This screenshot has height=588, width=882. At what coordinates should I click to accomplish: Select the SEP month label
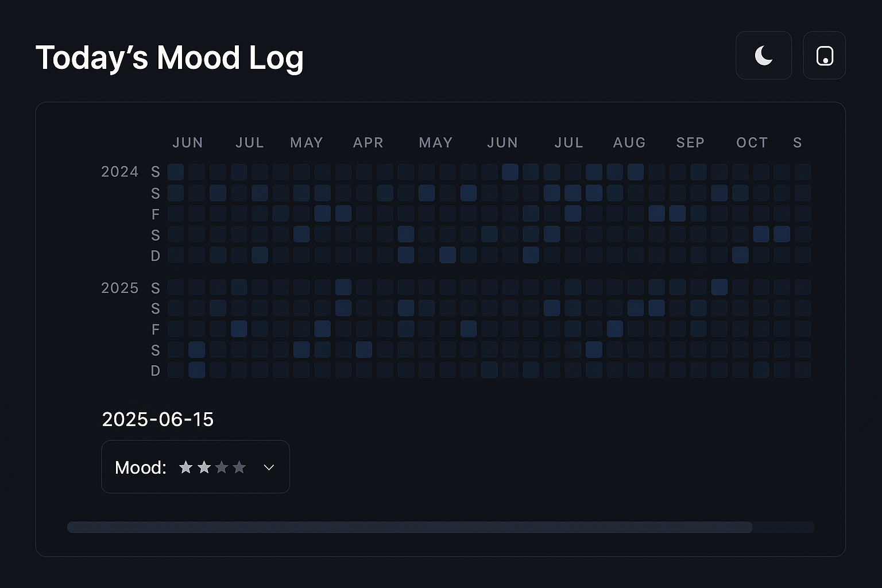point(690,142)
